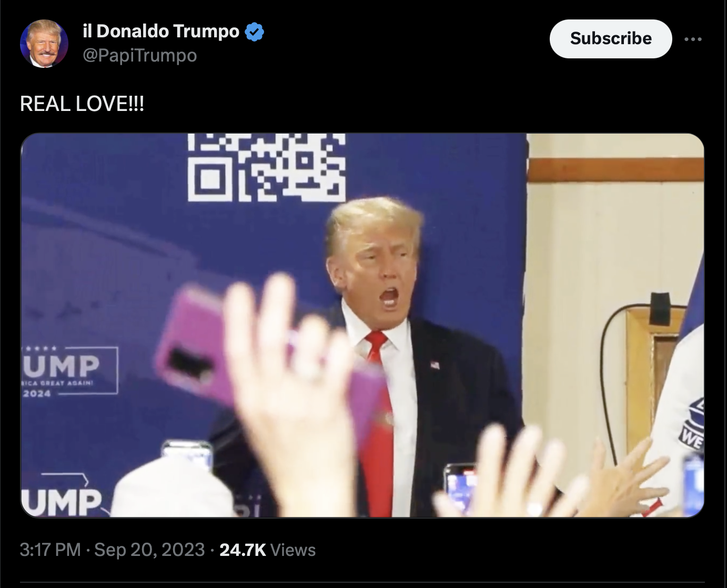Subscribe to this account
The width and height of the screenshot is (727, 588).
click(611, 38)
